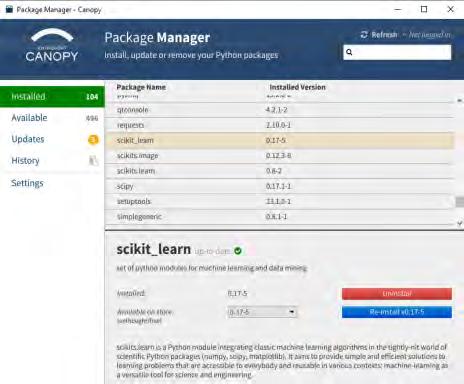Open the available version 0.17-5 dropdown
464x384 pixels.
[262, 312]
